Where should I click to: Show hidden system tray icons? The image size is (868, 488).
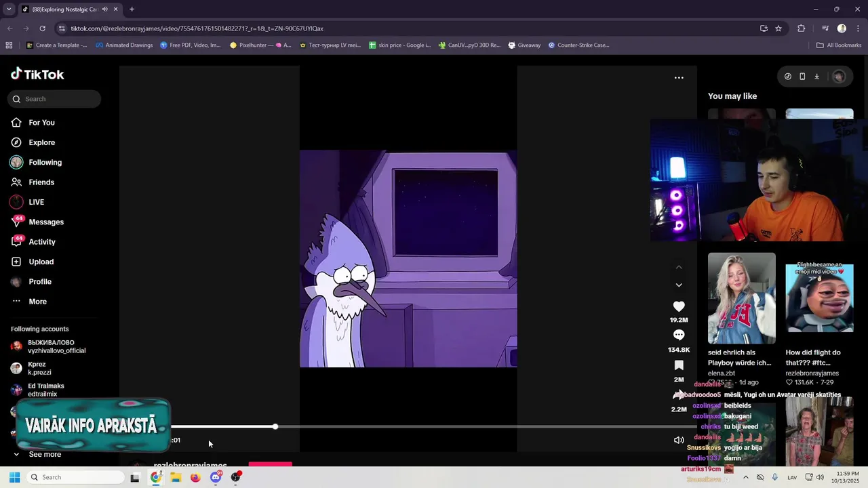coord(746,477)
